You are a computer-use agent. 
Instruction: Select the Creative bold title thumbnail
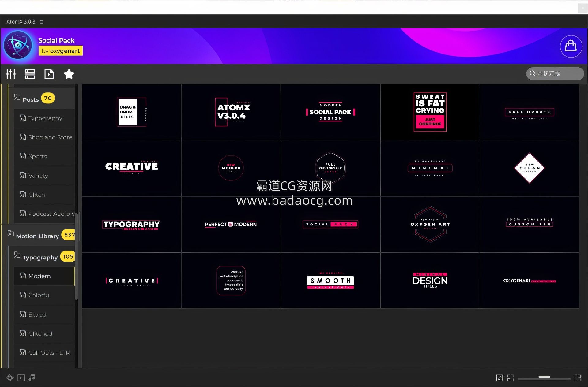tap(132, 168)
